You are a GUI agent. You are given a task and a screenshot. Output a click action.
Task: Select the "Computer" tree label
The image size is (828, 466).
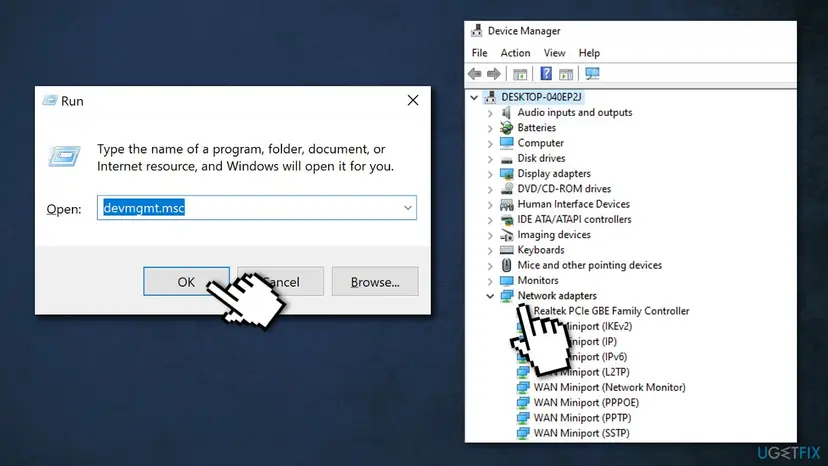point(540,143)
